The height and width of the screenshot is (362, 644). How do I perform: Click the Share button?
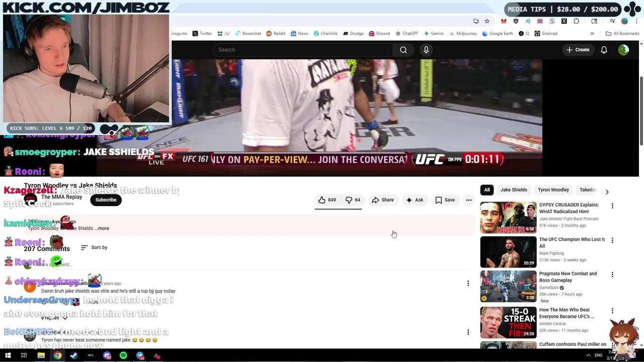pyautogui.click(x=383, y=200)
